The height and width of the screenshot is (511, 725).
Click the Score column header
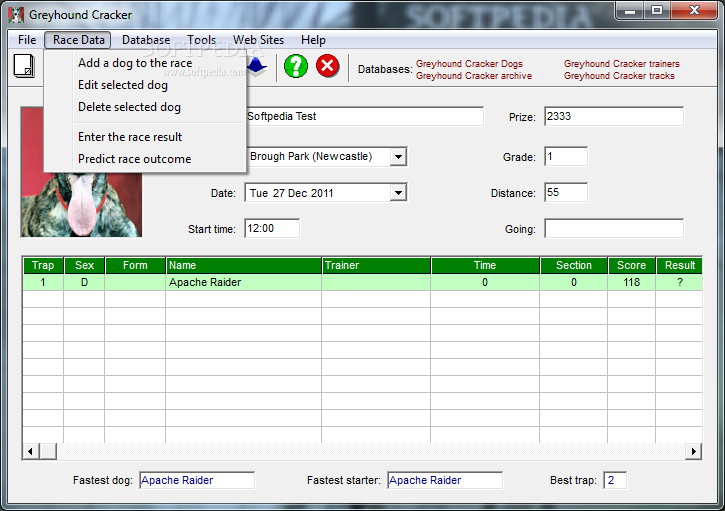tap(632, 265)
